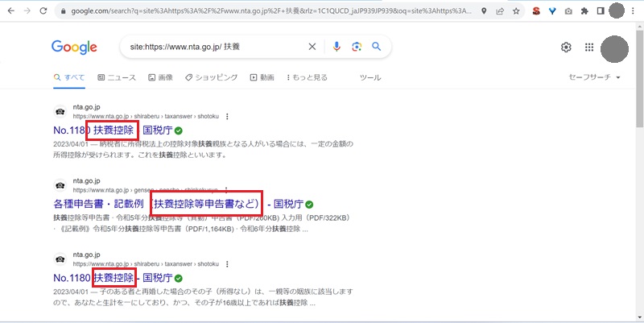Toggle the browser side panel icon
Screen dimensions: 644x323
pyautogui.click(x=601, y=11)
